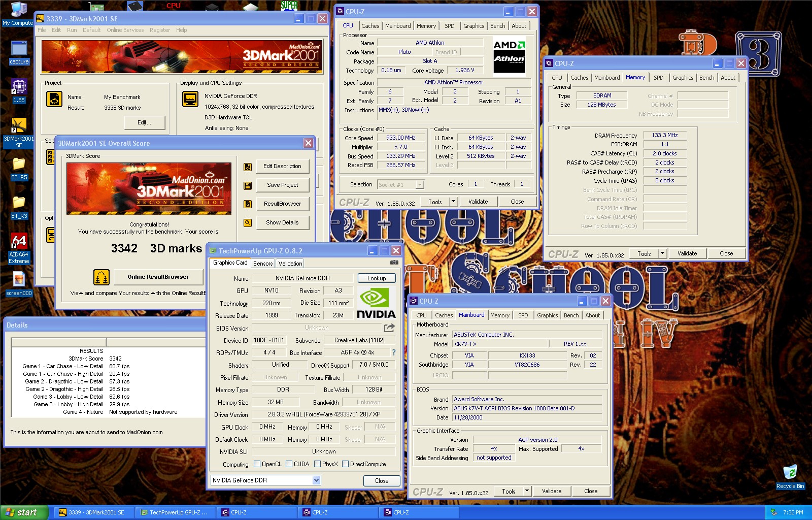Open the Recycle Bin
The image size is (812, 520).
click(790, 477)
